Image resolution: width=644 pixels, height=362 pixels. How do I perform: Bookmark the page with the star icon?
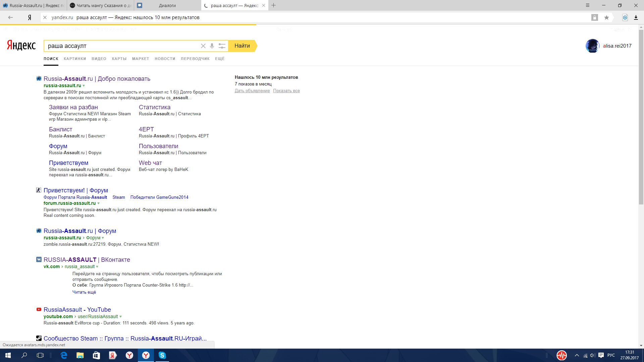tap(606, 17)
